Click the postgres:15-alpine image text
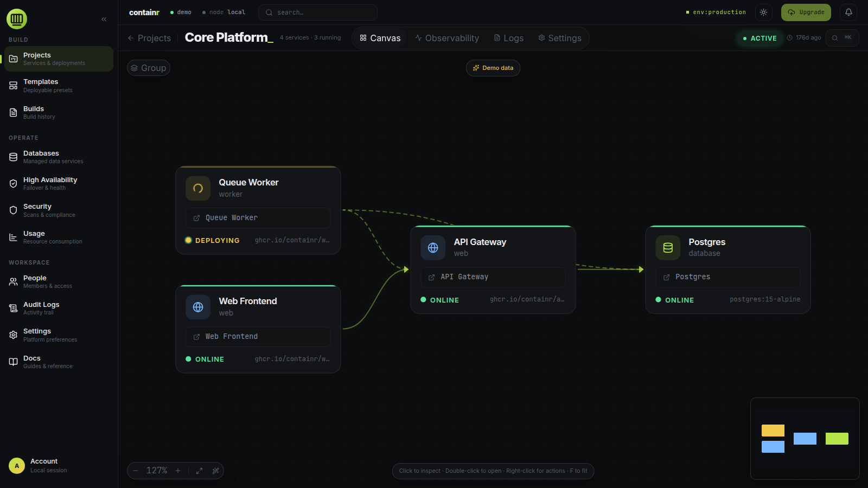The image size is (868, 488). 765,299
